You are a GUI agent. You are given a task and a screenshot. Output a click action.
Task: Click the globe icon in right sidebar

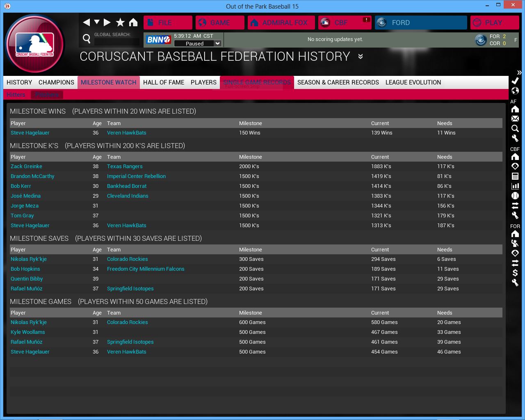pyautogui.click(x=515, y=91)
